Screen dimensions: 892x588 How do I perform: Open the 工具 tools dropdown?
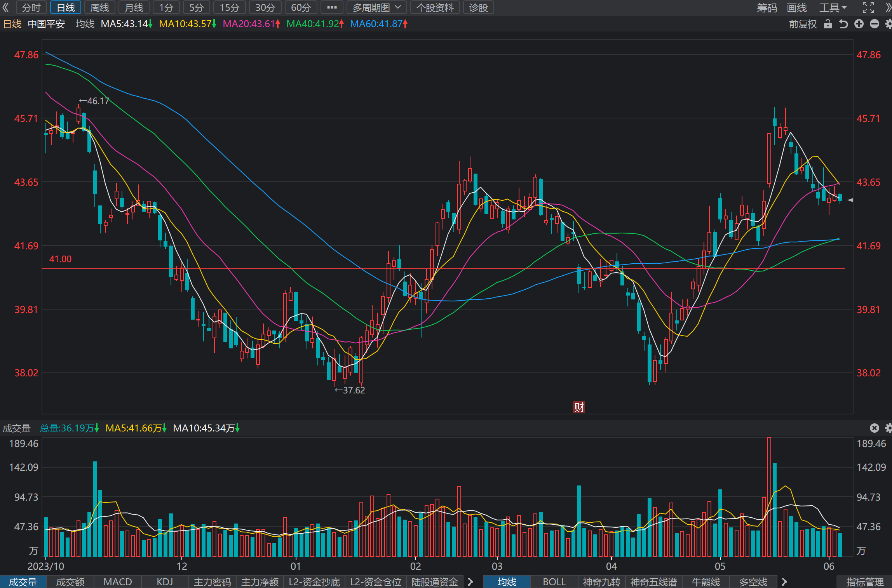tap(833, 7)
